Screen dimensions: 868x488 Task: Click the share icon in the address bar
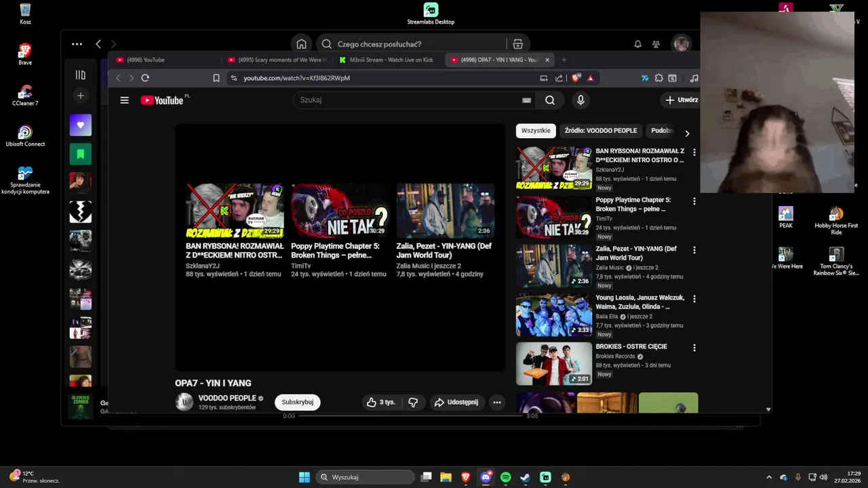(559, 78)
